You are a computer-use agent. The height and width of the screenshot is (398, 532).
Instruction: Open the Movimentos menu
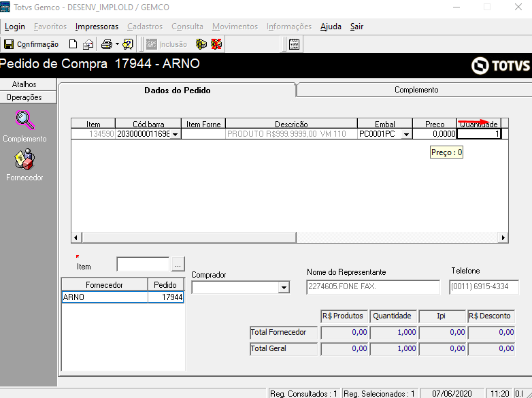[235, 27]
